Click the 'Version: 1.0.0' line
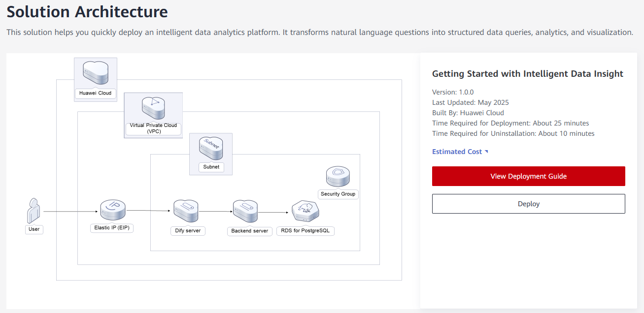 [x=453, y=92]
